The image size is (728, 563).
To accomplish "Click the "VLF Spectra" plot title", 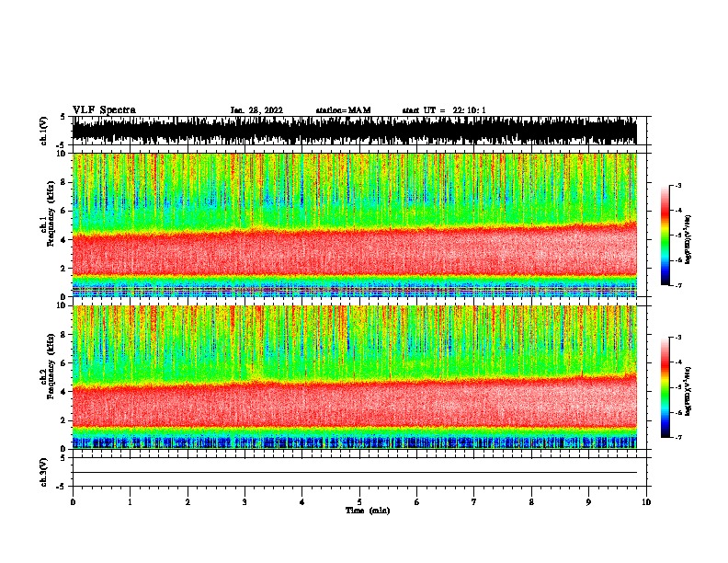I will point(104,110).
